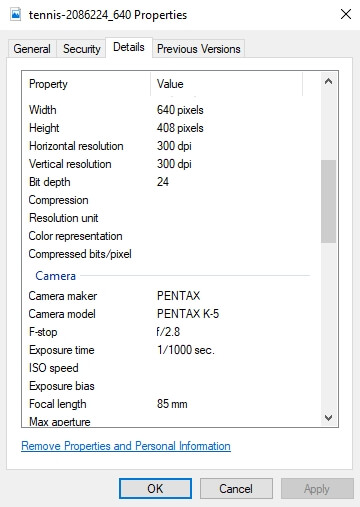Screen dimensions: 360x507
Task: Click the Value column header
Action: point(227,84)
